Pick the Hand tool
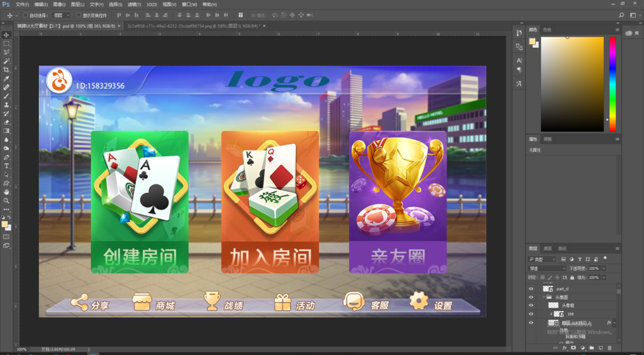Image resolution: width=644 pixels, height=355 pixels. point(6,191)
